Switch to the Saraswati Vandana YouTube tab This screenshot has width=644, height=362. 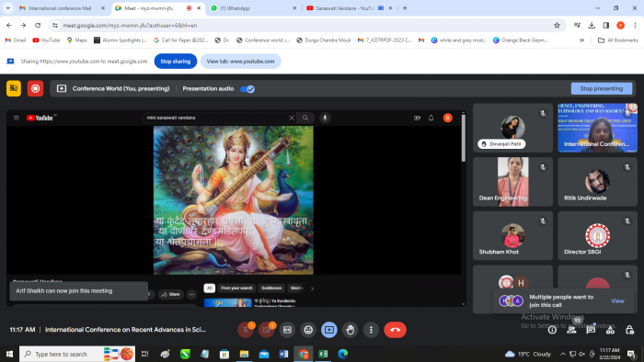point(349,8)
